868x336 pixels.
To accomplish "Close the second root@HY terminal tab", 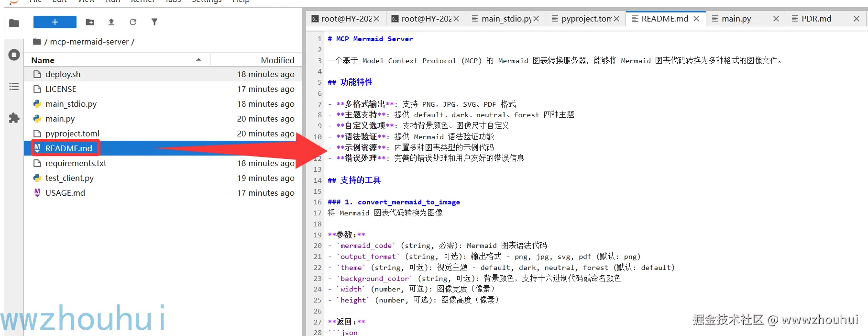I will (456, 19).
